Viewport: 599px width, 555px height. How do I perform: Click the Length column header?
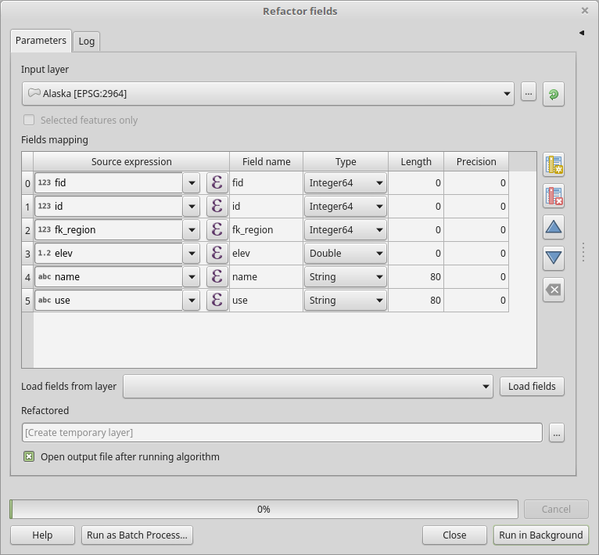(x=416, y=162)
